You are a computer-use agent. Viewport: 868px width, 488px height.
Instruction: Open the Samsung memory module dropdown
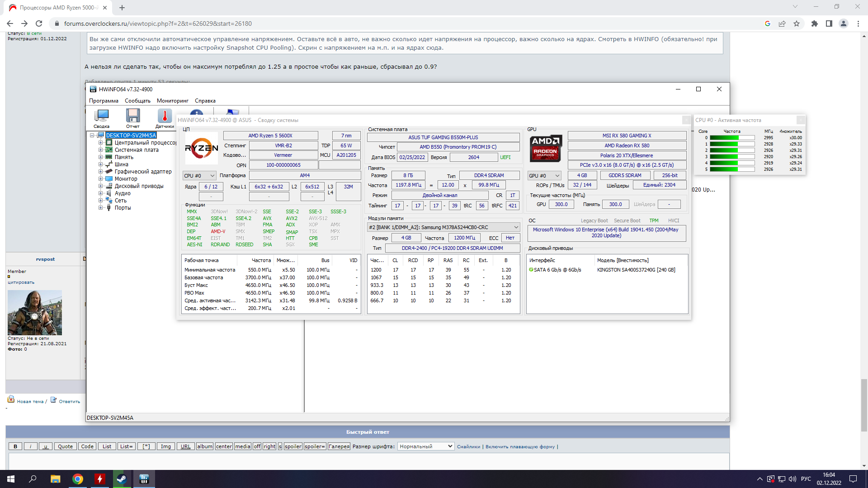click(x=443, y=227)
